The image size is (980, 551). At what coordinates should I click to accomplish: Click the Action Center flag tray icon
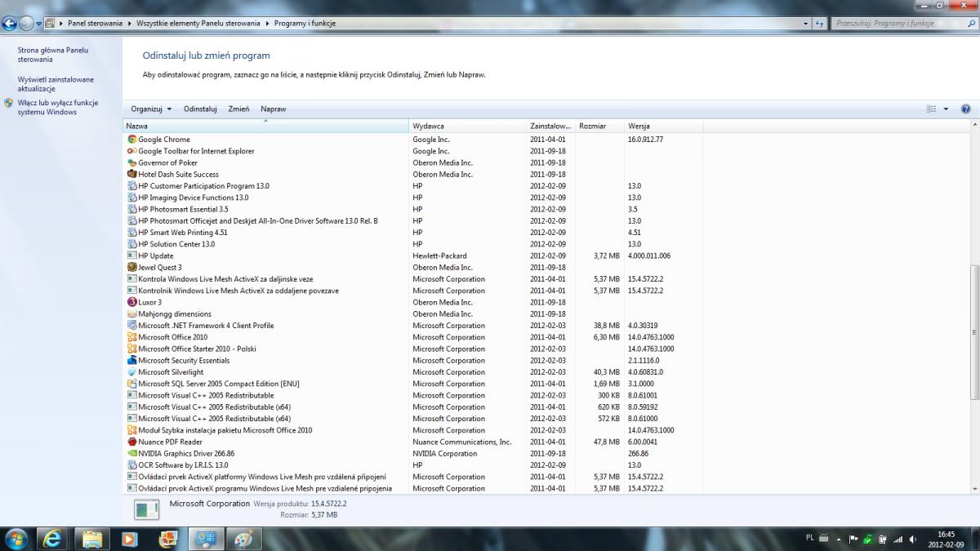pyautogui.click(x=854, y=539)
